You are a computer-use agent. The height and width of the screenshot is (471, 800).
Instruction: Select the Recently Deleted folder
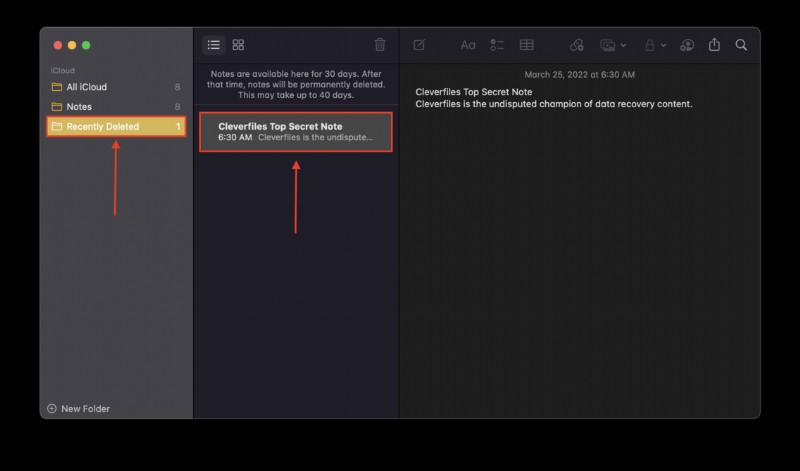click(x=116, y=127)
